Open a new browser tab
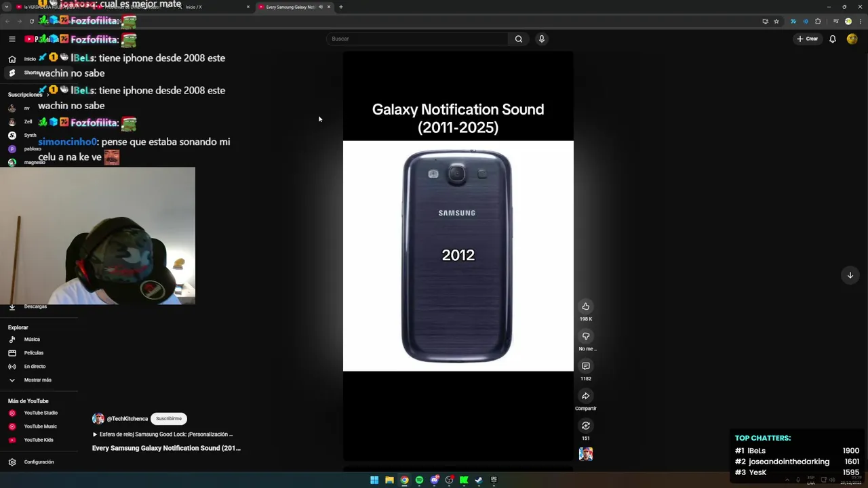The height and width of the screenshot is (488, 868). 340,7
